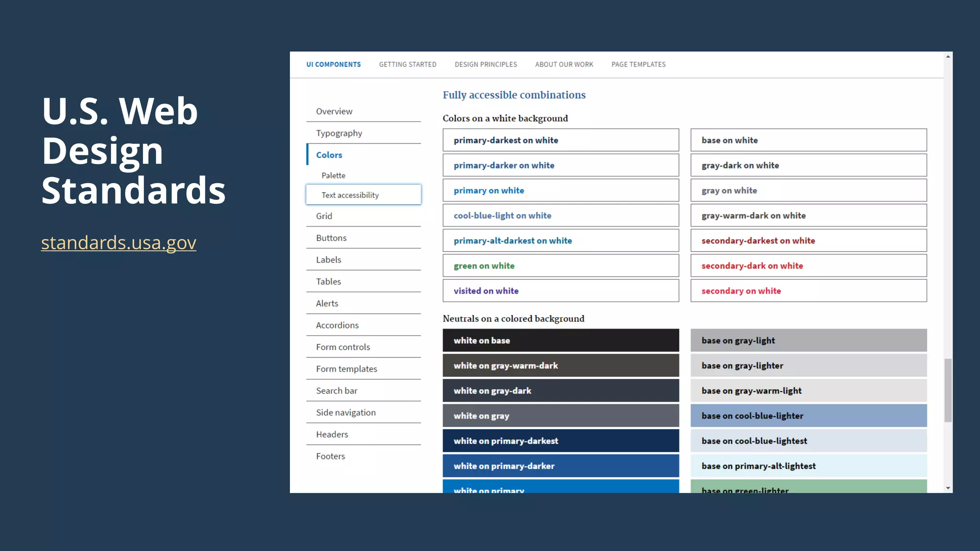Click 'Neutrals on a colored background' heading
980x551 pixels.
(513, 319)
